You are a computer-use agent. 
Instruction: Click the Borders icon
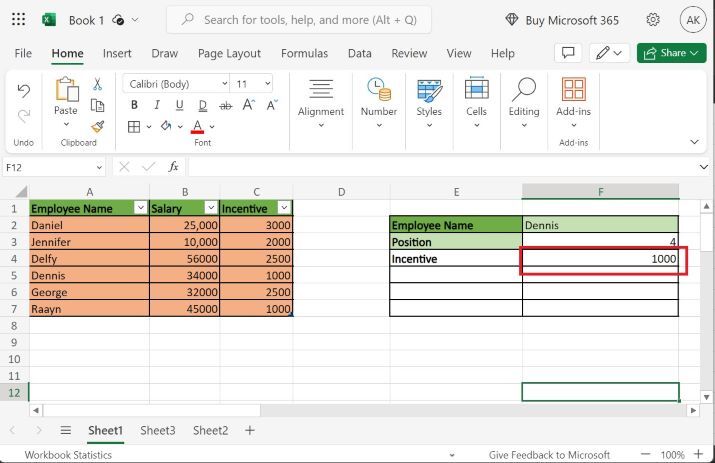click(134, 126)
